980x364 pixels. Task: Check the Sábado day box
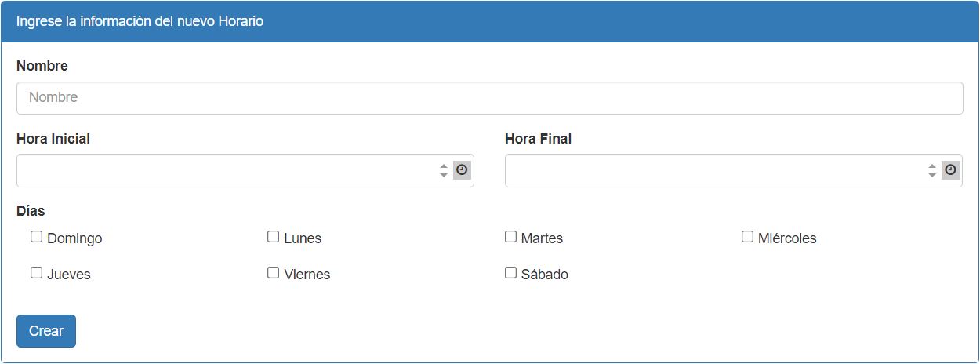click(510, 273)
